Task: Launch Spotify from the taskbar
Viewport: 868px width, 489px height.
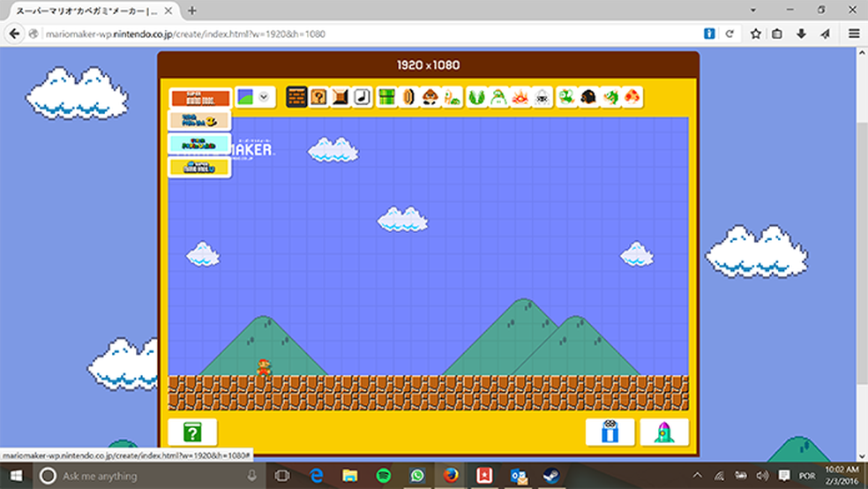Action: point(383,476)
